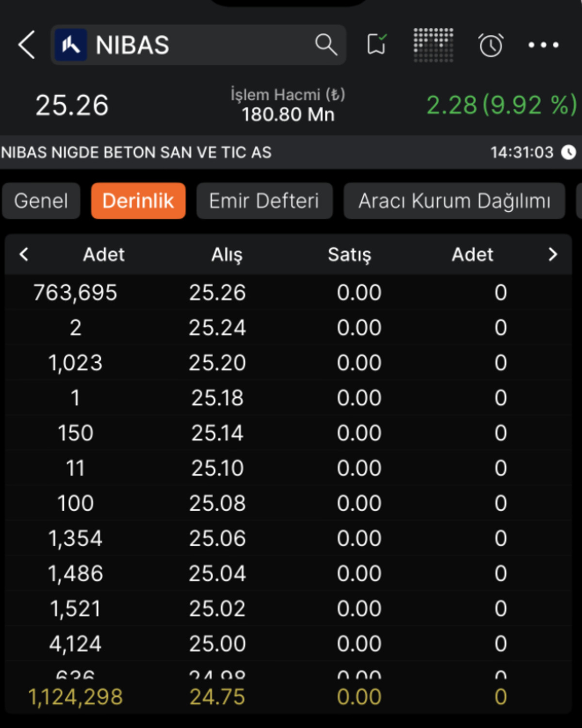Select bid price 25.02

(x=217, y=609)
